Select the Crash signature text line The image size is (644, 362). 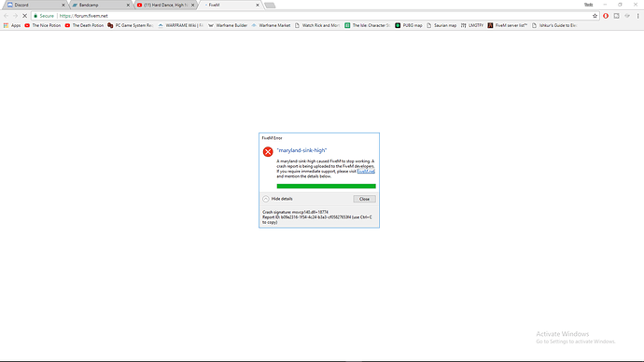point(295,212)
